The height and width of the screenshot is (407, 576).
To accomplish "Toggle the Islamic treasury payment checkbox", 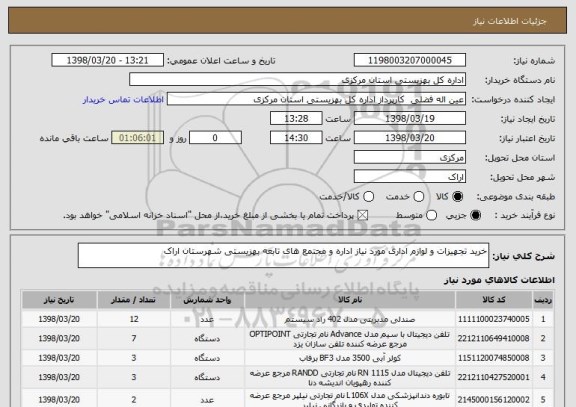I will pos(363,216).
